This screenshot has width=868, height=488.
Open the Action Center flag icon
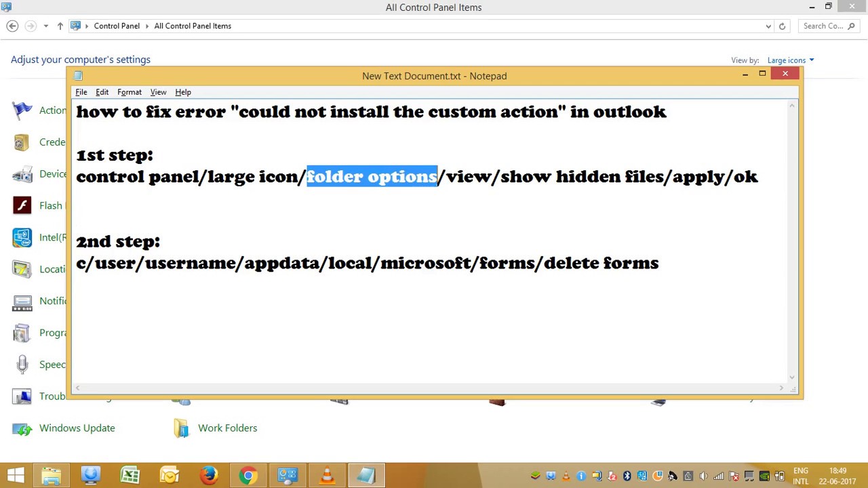pos(22,110)
